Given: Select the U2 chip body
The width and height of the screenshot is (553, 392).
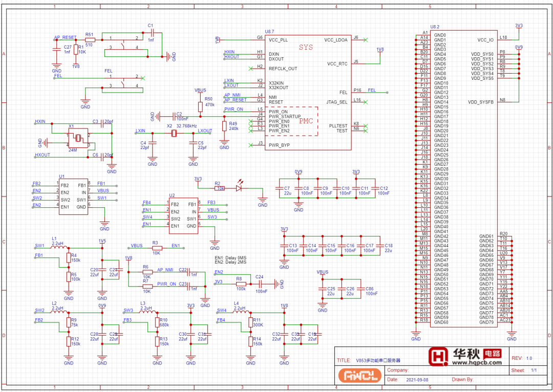Looking at the screenshot, I should click(x=183, y=215).
